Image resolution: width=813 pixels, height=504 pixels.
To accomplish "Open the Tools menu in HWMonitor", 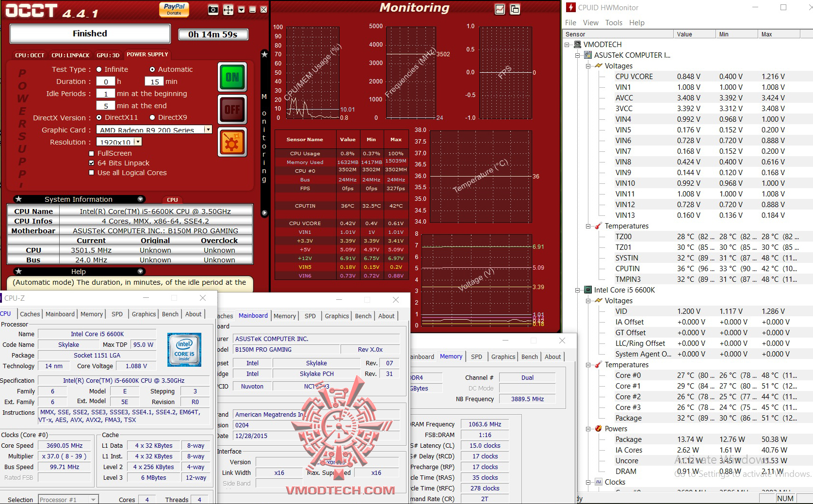I will click(614, 23).
